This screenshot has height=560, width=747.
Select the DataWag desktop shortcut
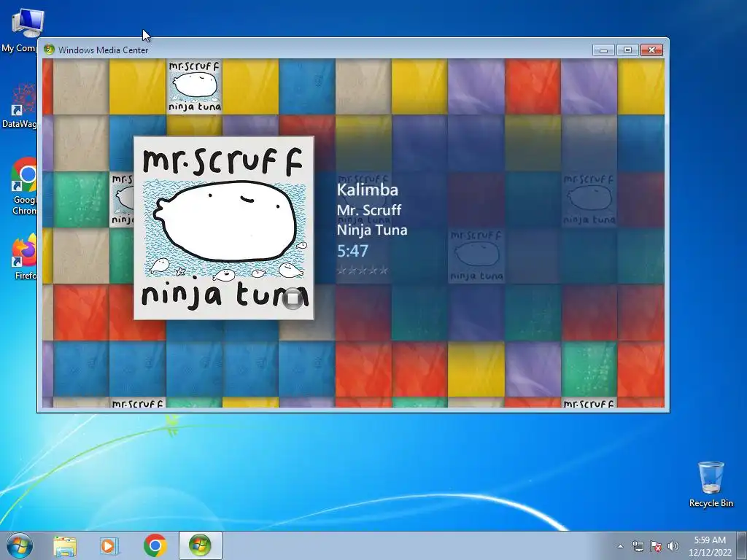(x=19, y=106)
